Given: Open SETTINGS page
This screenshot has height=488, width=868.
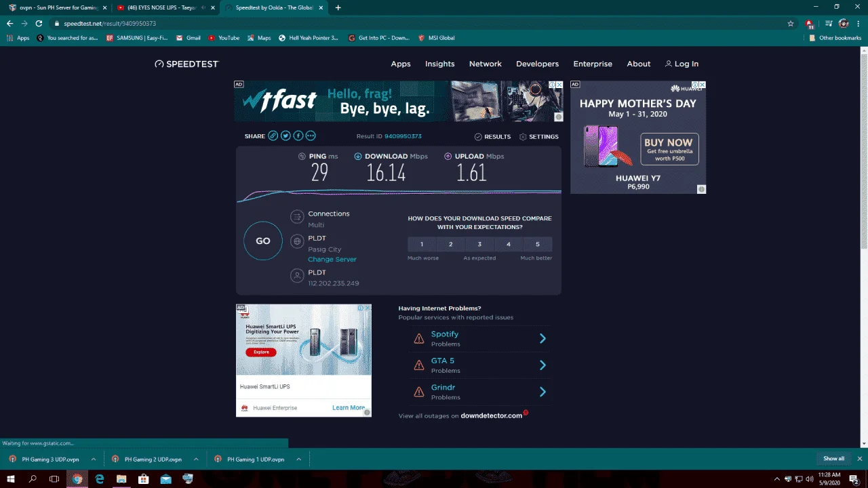Looking at the screenshot, I should click(x=539, y=136).
